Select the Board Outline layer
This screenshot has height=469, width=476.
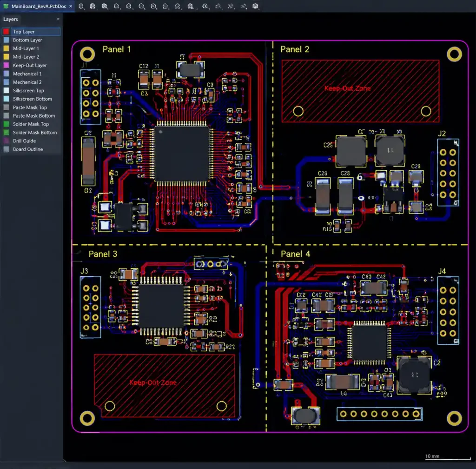(x=31, y=149)
